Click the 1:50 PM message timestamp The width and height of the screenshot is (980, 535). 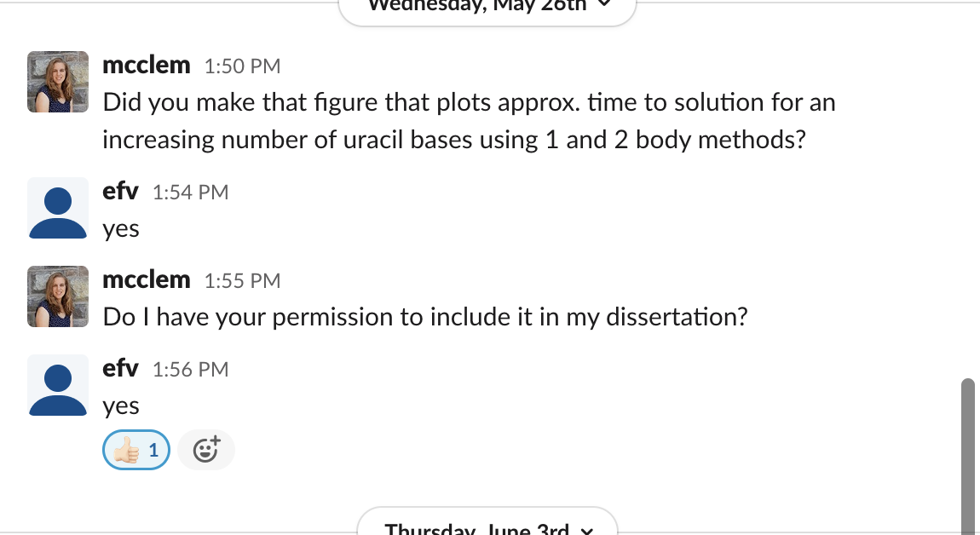pos(243,66)
